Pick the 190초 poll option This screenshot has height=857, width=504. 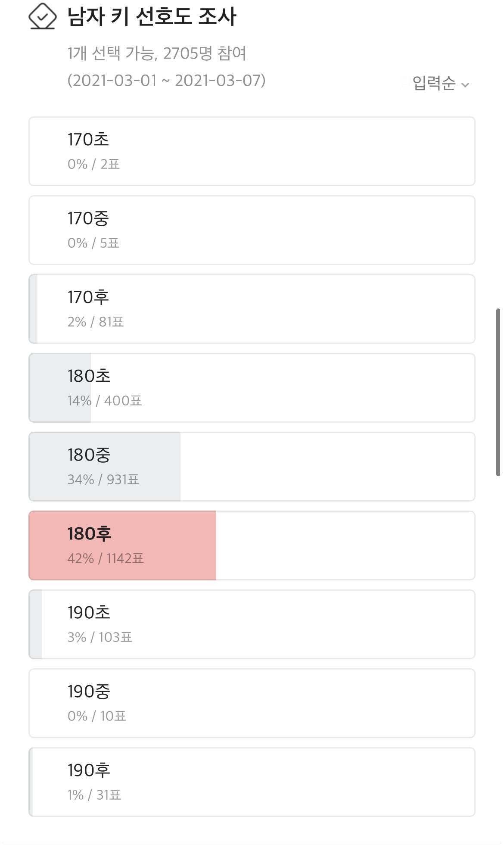point(252,624)
